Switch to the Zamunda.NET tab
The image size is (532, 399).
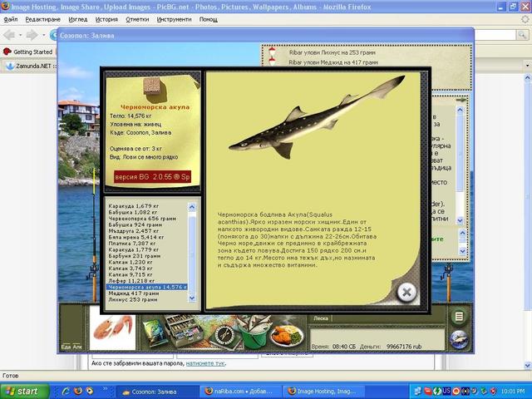click(30, 66)
